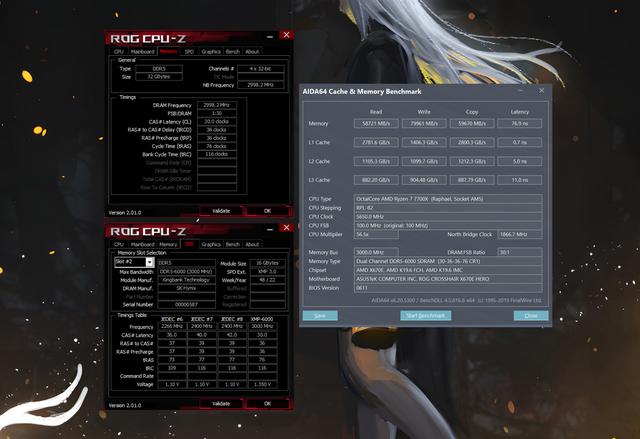The width and height of the screenshot is (640, 439).
Task: Click DRAM Frequency value 2998.2 MHz
Action: pyautogui.click(x=217, y=105)
